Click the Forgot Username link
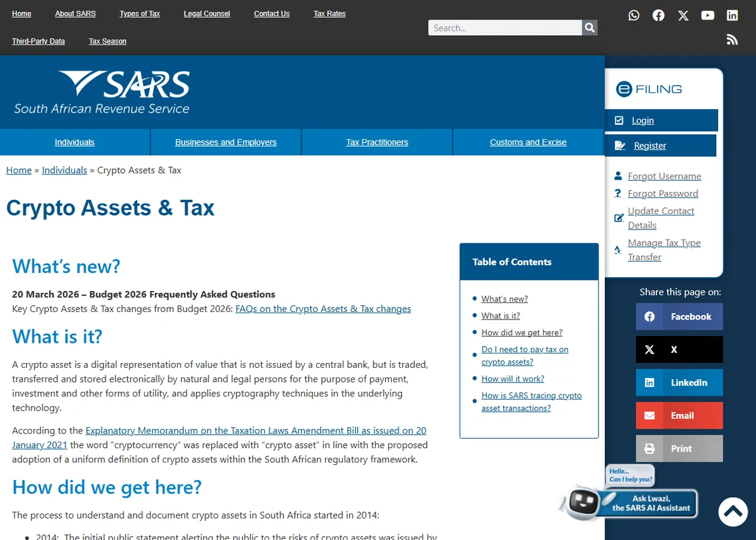 coord(665,176)
